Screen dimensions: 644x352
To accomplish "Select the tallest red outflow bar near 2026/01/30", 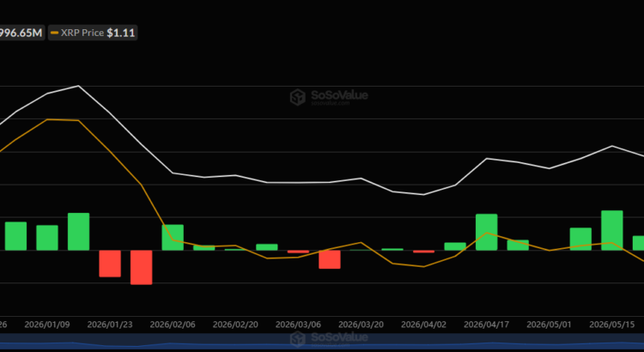I will [142, 267].
